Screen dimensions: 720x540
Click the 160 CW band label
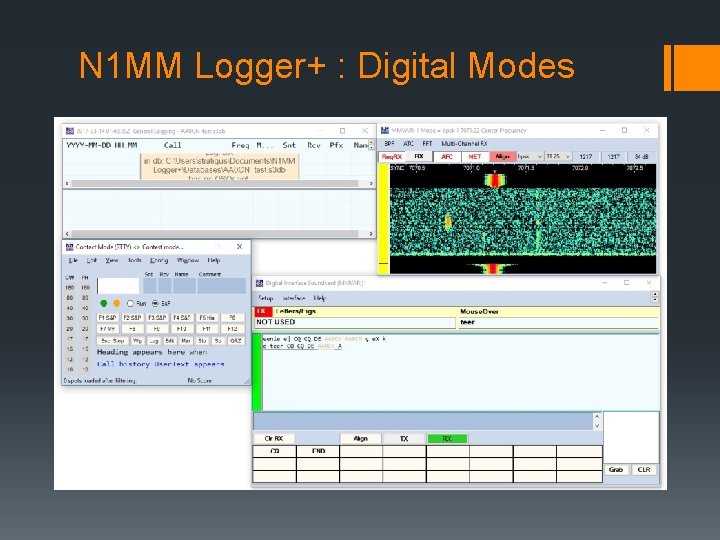(70, 288)
